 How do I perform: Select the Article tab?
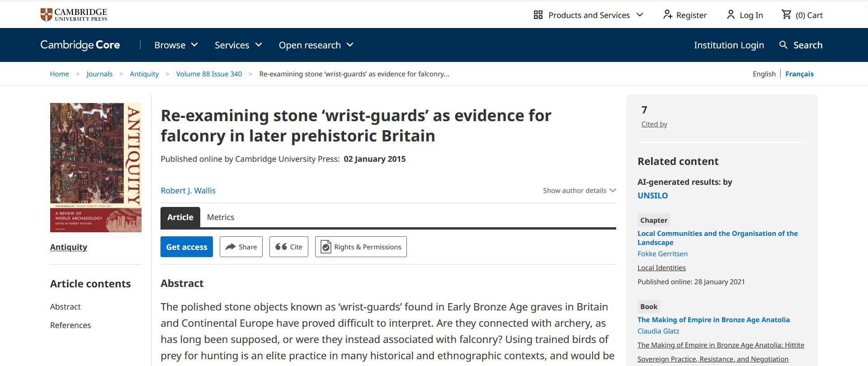click(180, 217)
